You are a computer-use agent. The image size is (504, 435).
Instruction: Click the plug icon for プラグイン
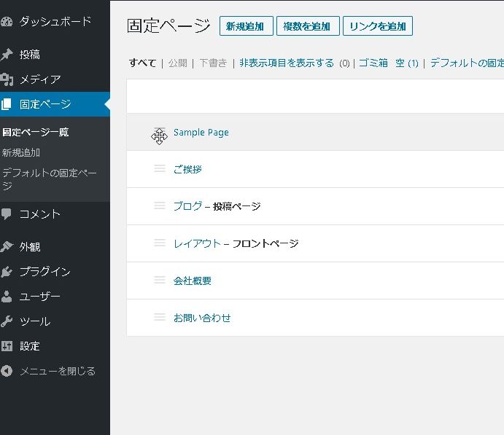pyautogui.click(x=7, y=272)
